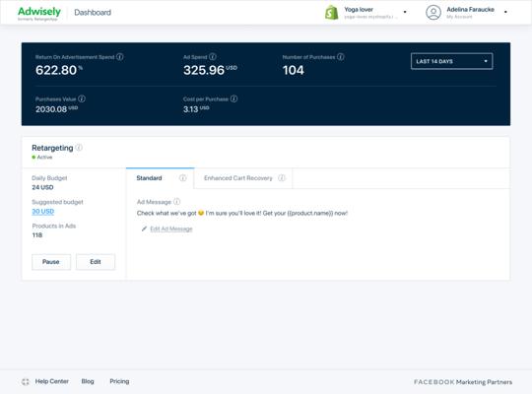Apply the suggested 30 USD budget link
Viewport: 532px width, 394px height.
click(x=42, y=212)
